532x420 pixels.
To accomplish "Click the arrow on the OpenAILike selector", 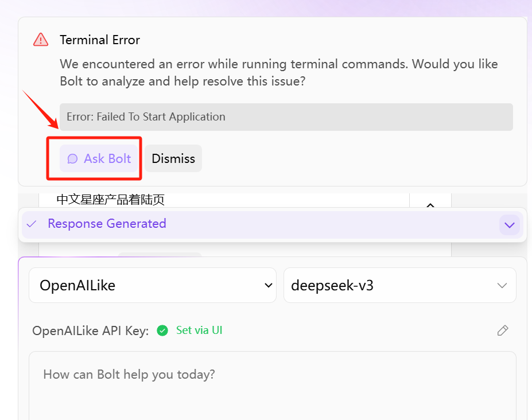I will [269, 285].
